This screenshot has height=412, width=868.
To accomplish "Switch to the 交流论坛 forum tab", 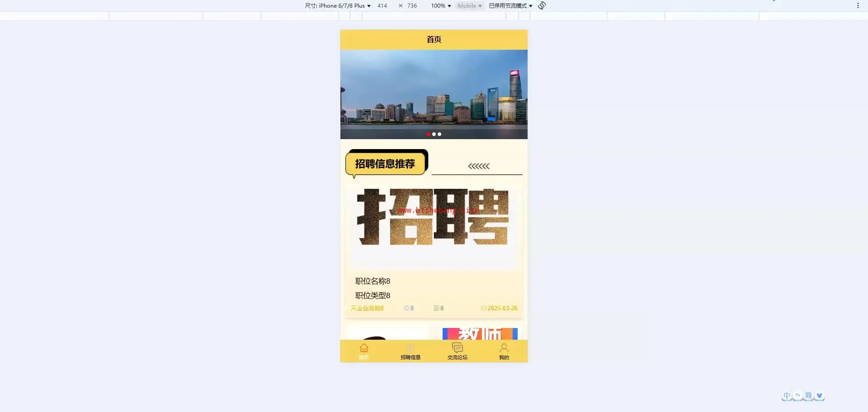I will 458,351.
